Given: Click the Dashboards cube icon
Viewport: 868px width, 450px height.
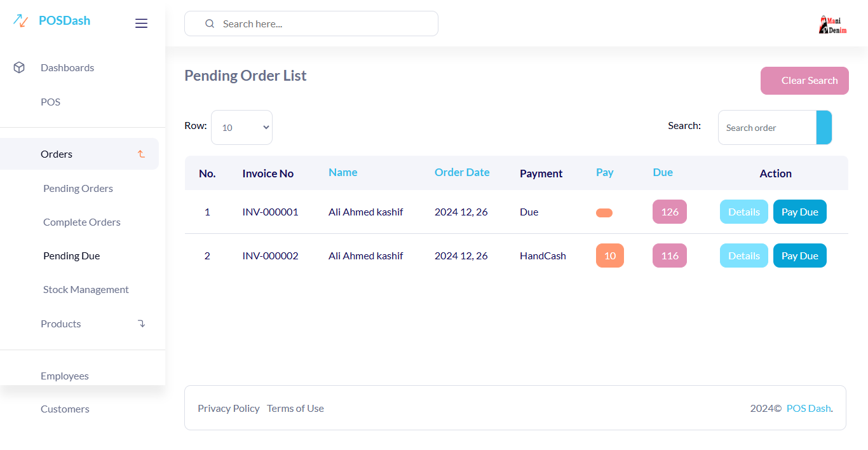Looking at the screenshot, I should click(x=19, y=67).
